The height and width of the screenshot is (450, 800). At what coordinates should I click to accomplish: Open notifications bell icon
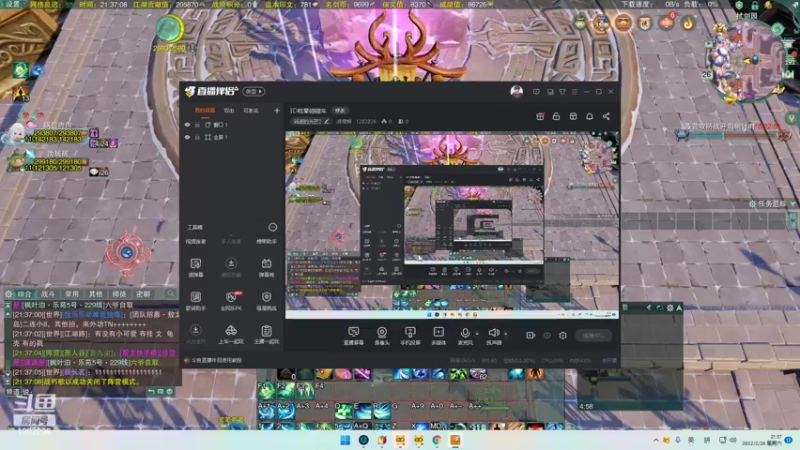click(589, 116)
